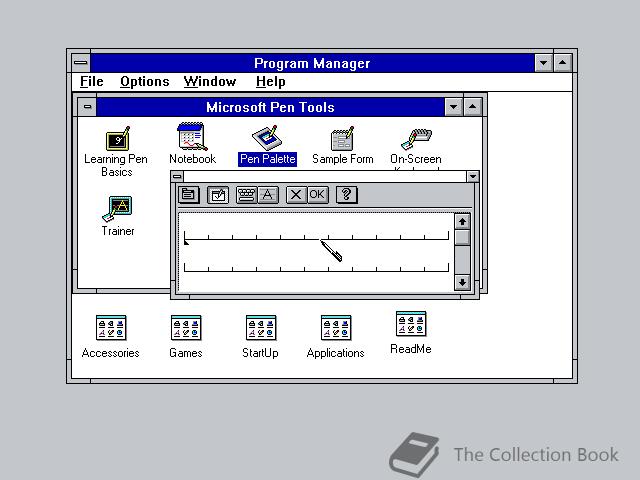
Task: Open the pen palette window control menu
Action: pos(177,176)
